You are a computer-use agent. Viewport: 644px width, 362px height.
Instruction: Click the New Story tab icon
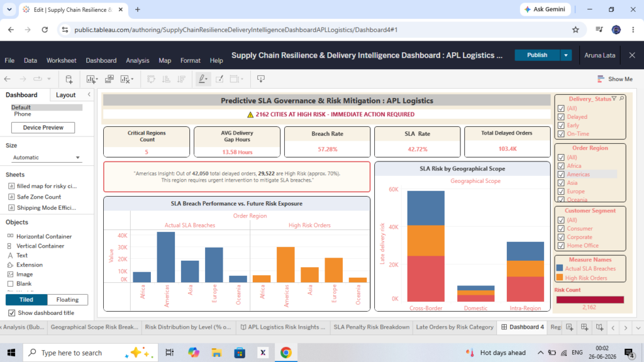coord(599,327)
